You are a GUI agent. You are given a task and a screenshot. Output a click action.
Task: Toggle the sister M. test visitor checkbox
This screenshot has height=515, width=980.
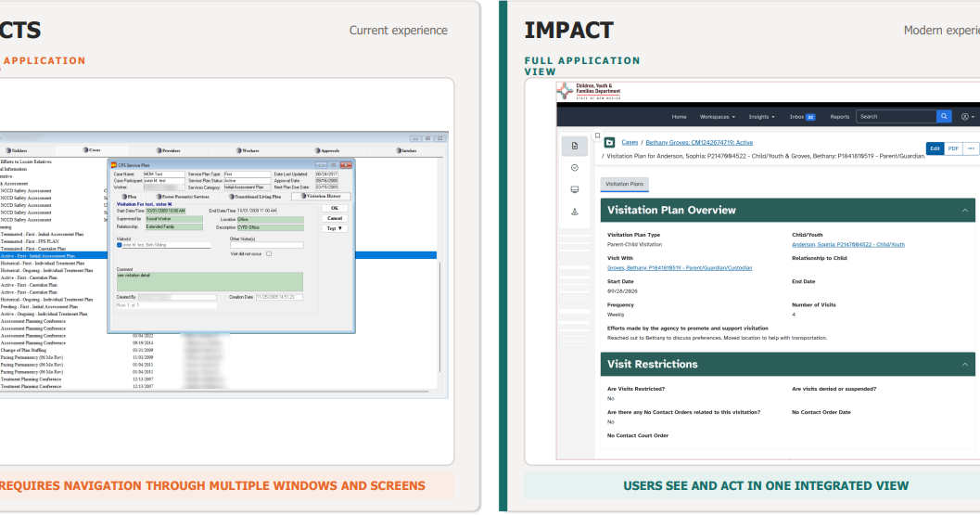[120, 245]
